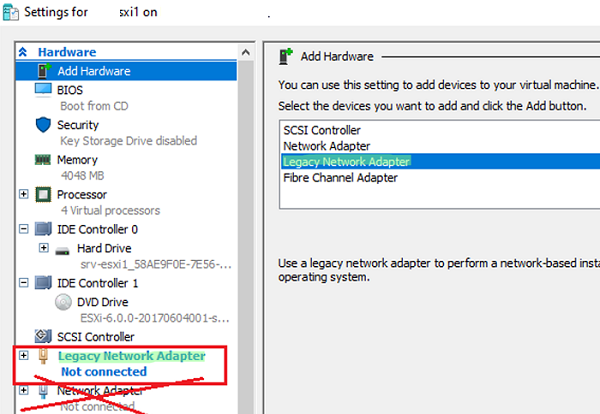Click the ESXi-6.0.0 ISO file name
This screenshot has width=600, height=414.
coord(155,318)
